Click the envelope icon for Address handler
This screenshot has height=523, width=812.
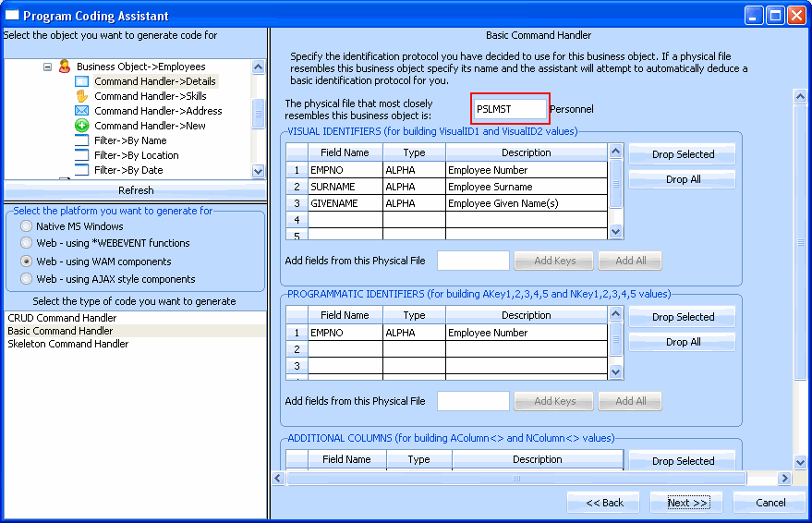(81, 111)
